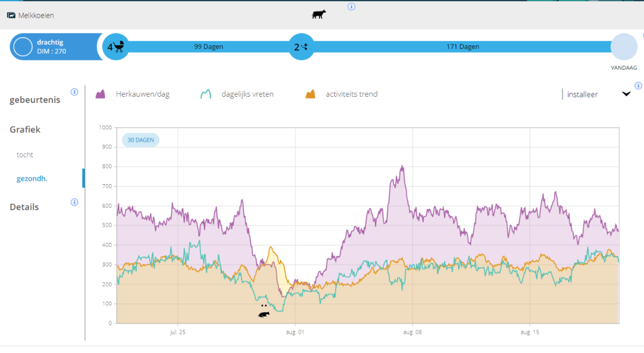The height and width of the screenshot is (353, 644).
Task: Switch to the tocht graph tab
Action: pos(25,155)
